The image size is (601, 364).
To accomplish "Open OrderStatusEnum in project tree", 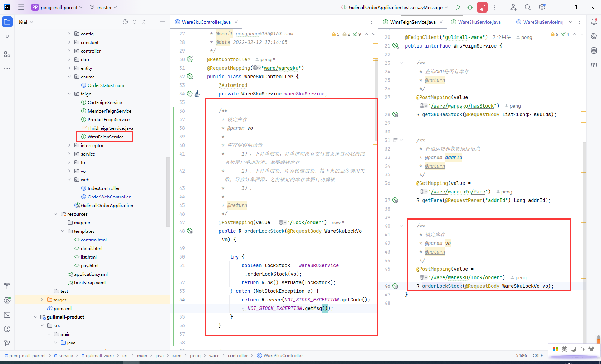I will [x=106, y=85].
